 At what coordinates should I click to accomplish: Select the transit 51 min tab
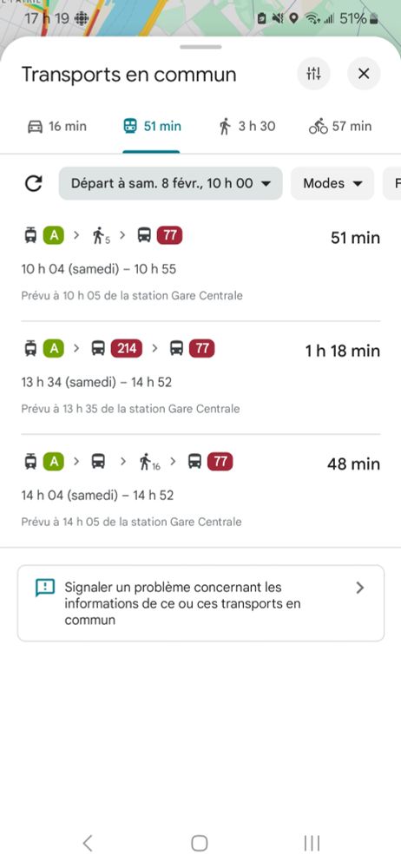click(152, 126)
